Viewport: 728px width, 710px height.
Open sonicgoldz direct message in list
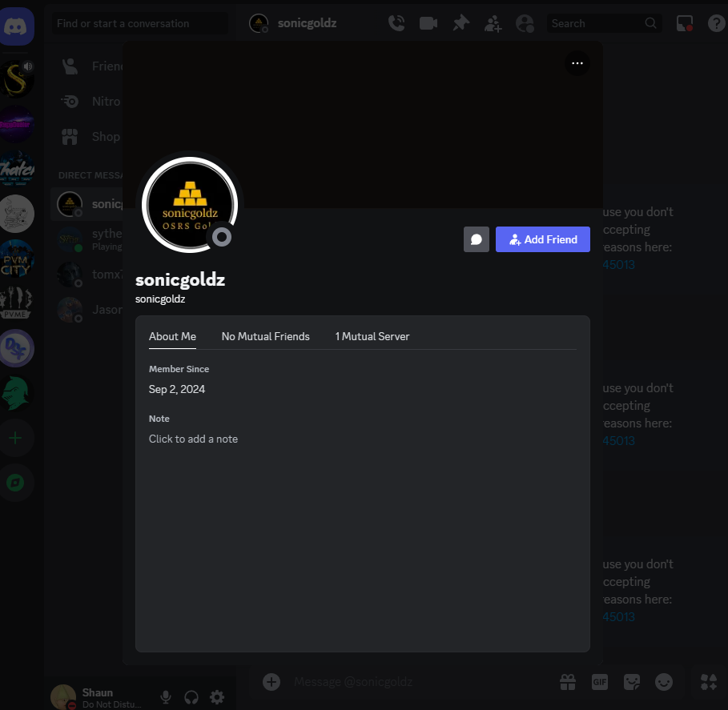point(86,204)
